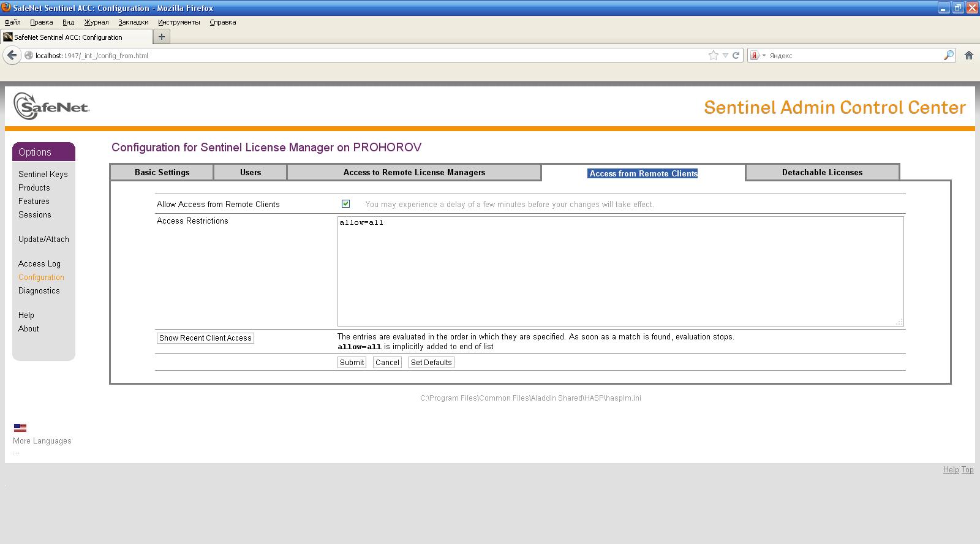Click the US flag language icon
The height and width of the screenshot is (544, 980).
(20, 428)
